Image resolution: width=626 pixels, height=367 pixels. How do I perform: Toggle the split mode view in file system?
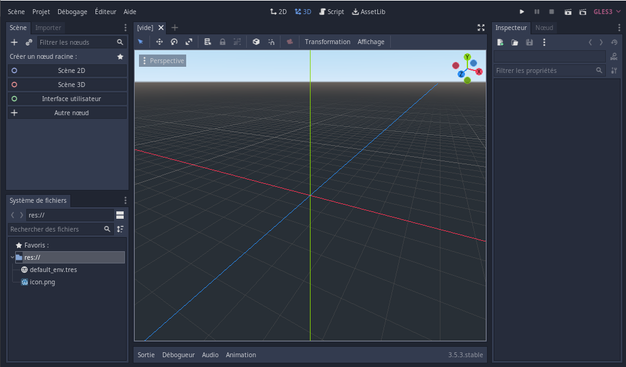120,215
